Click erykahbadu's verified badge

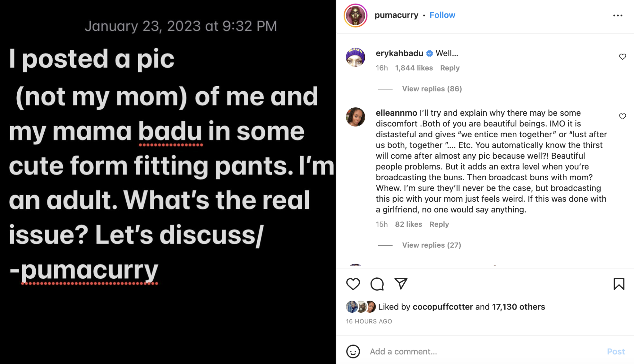tap(429, 53)
